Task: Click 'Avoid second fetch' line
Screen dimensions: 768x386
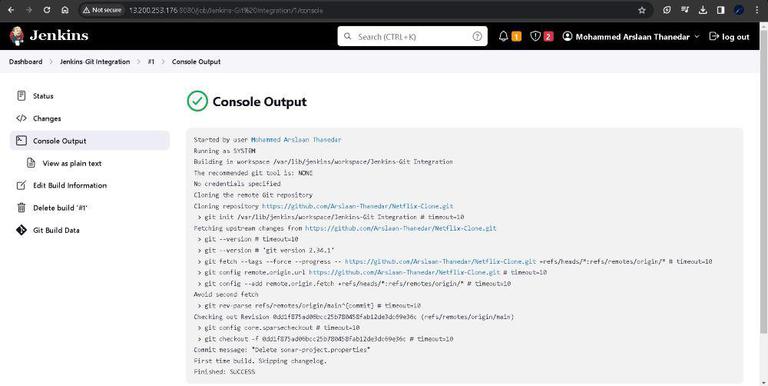Action: click(x=226, y=294)
